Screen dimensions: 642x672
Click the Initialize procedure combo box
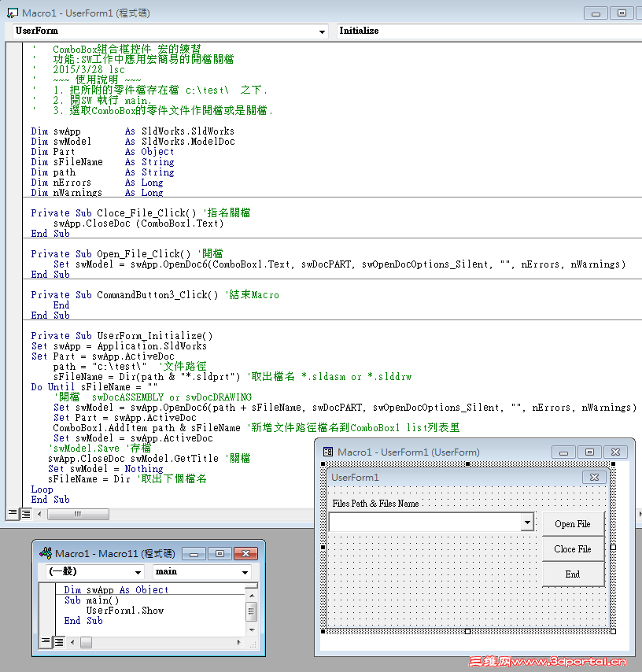tap(489, 31)
